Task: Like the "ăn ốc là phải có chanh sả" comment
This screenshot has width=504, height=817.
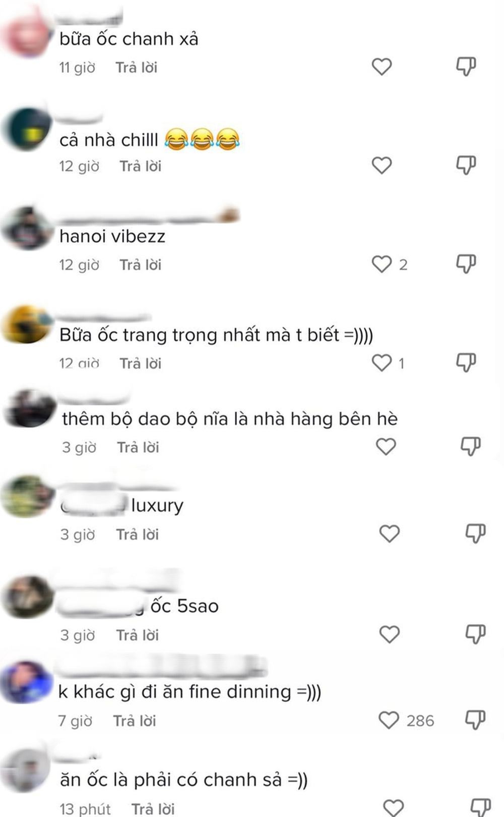Action: 393,808
